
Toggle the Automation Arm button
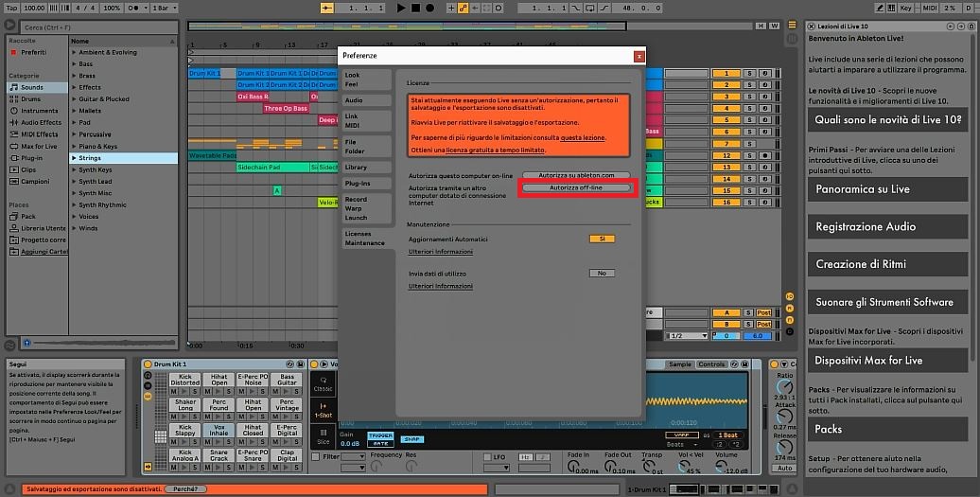pyautogui.click(x=464, y=9)
